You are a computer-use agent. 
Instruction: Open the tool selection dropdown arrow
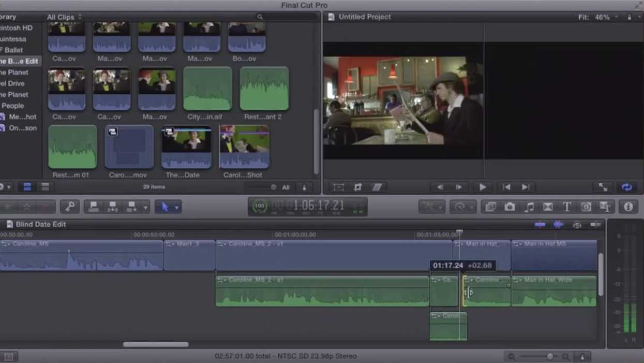(x=177, y=207)
